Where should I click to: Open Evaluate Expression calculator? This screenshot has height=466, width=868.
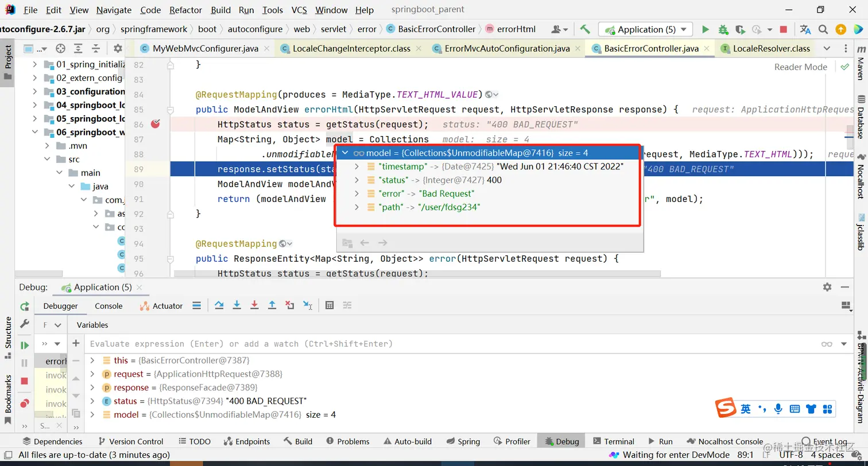coord(330,305)
